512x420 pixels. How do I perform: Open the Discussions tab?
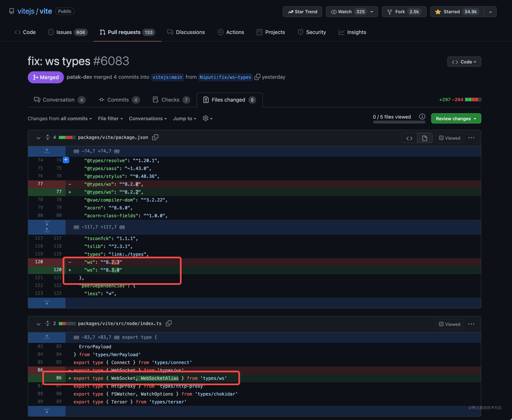[186, 32]
